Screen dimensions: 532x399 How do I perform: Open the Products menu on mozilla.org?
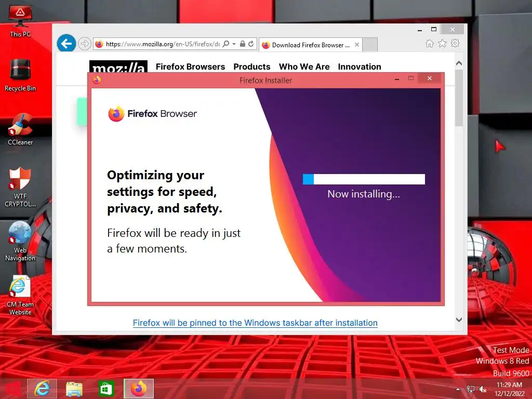tap(252, 67)
